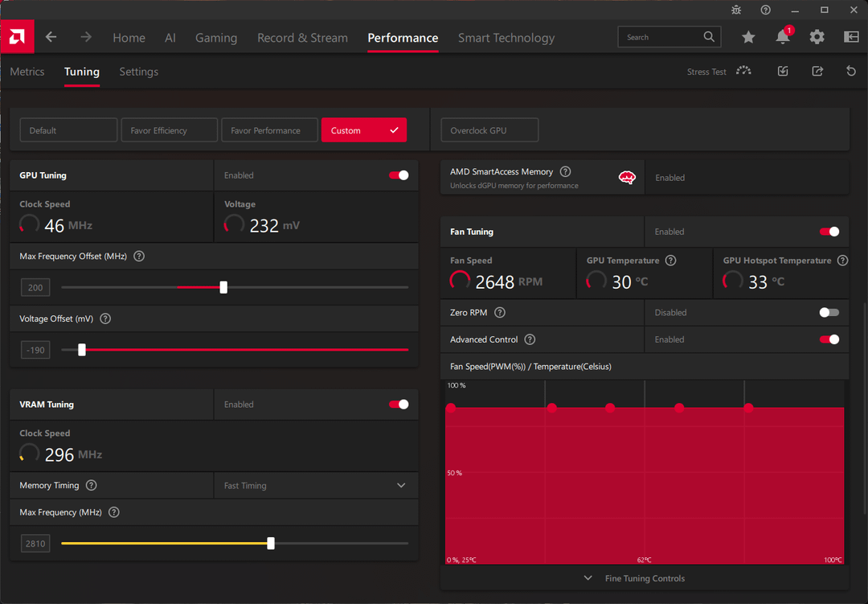Image resolution: width=868 pixels, height=604 pixels.
Task: Open the notifications bell
Action: pyautogui.click(x=783, y=36)
